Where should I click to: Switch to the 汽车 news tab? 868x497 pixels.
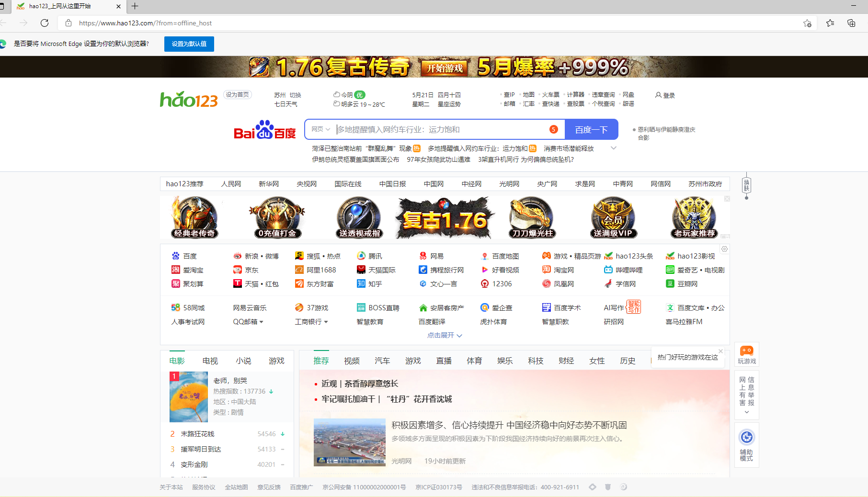(382, 361)
